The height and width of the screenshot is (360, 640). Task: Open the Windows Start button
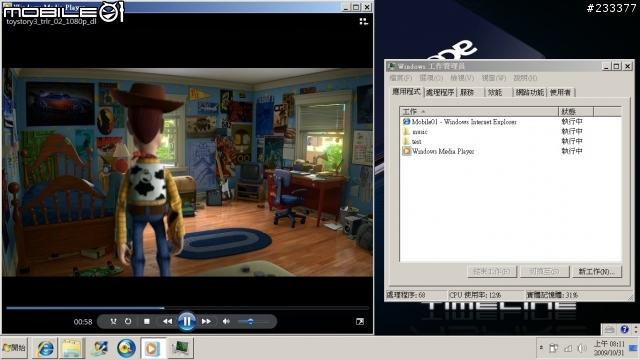(14, 348)
